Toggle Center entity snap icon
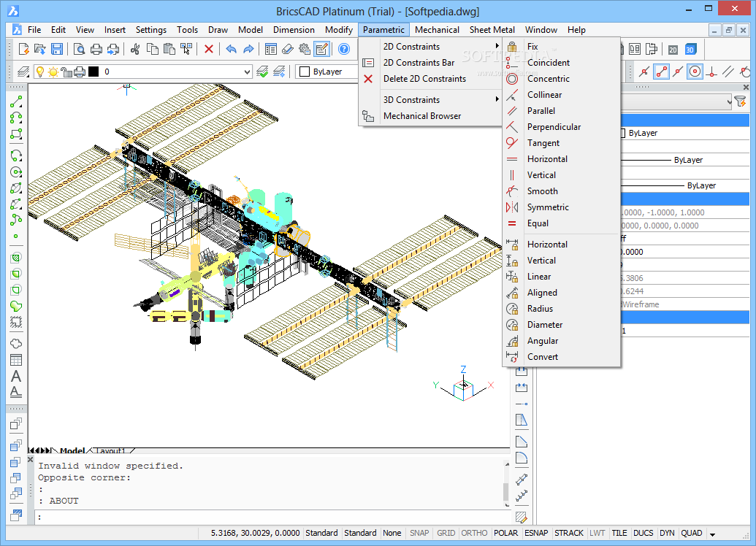 tap(695, 72)
